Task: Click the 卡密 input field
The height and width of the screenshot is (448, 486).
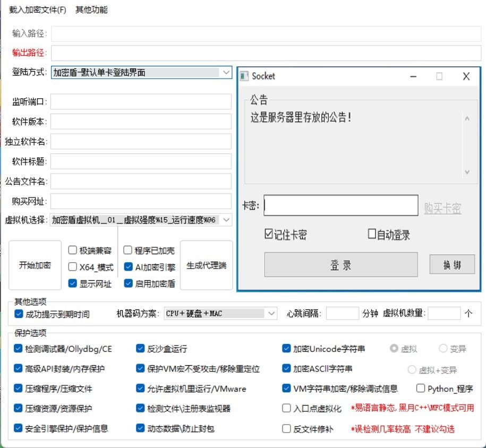Action: (x=340, y=206)
